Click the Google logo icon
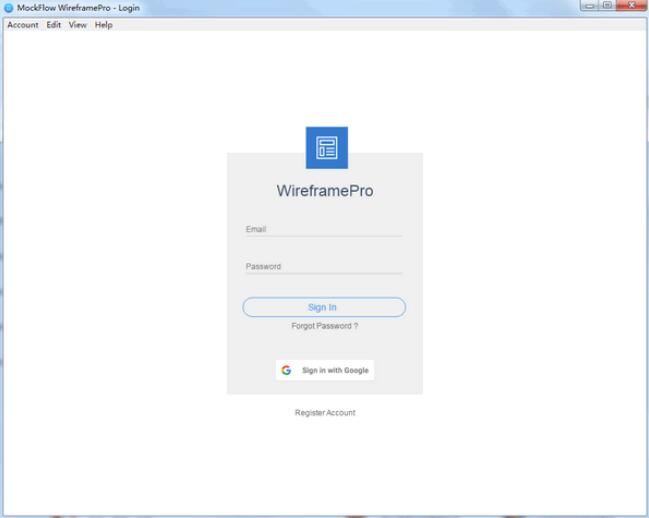 coord(286,370)
